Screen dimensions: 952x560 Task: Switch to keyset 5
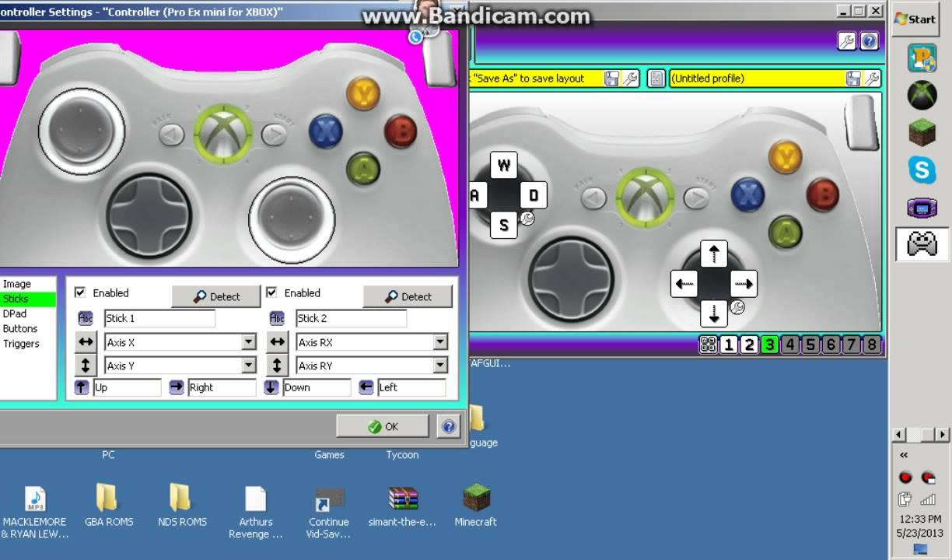(x=810, y=345)
